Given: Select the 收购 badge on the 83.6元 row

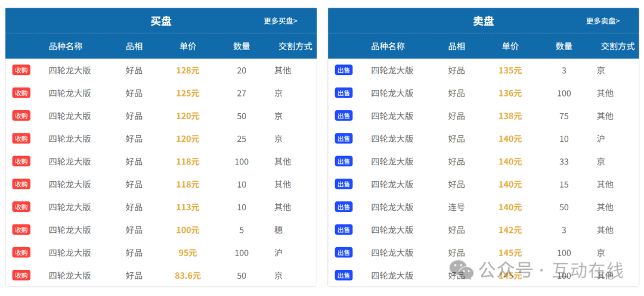Looking at the screenshot, I should click(21, 276).
